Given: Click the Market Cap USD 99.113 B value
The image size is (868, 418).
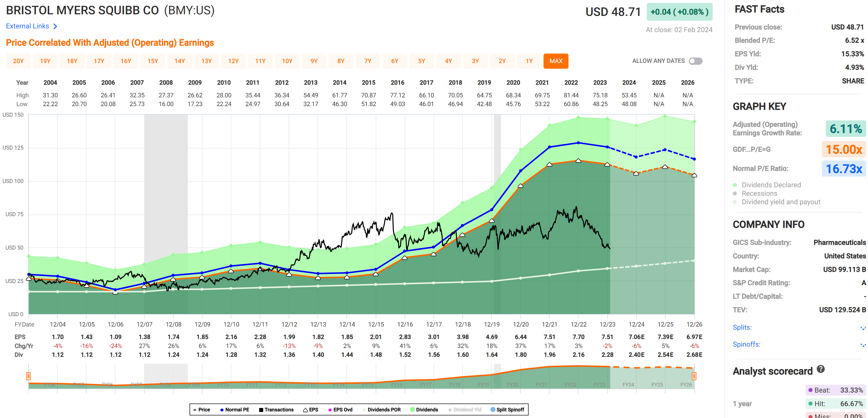Looking at the screenshot, I should tap(844, 269).
